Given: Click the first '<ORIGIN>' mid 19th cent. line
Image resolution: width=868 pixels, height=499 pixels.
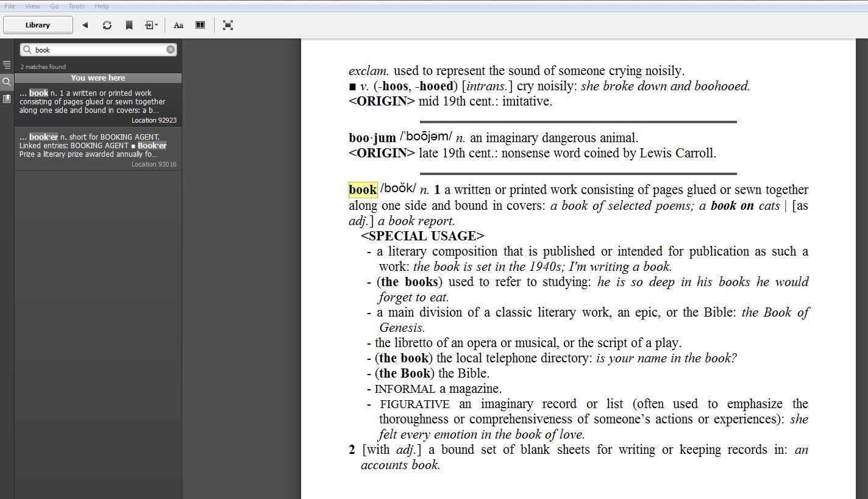Looking at the screenshot, I should 450,101.
